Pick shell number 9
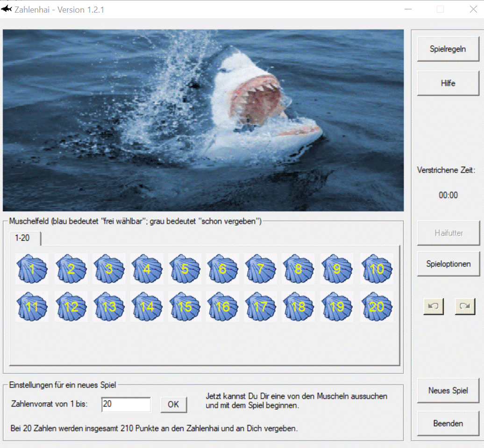 coord(336,268)
